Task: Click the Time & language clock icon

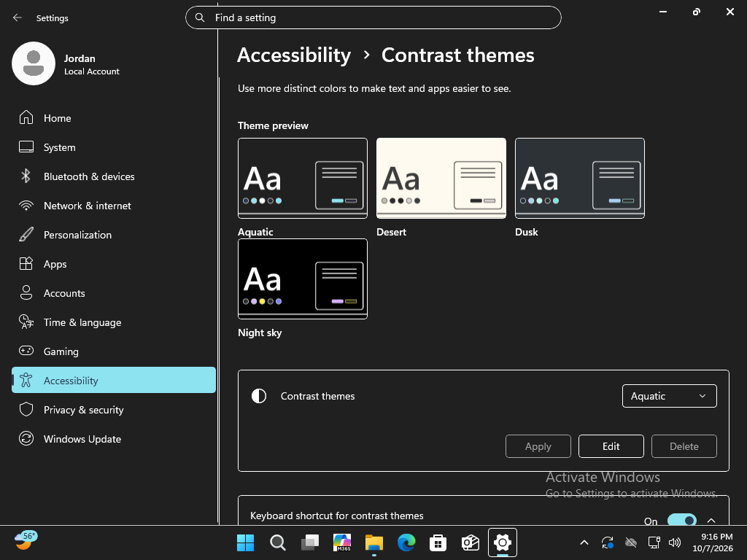Action: click(x=26, y=322)
